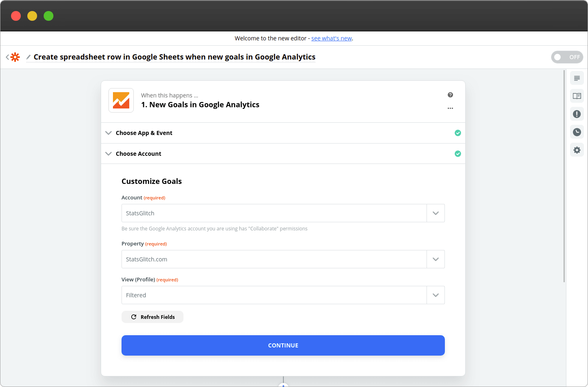Open the guide book icon in sidebar
The width and height of the screenshot is (588, 387).
pos(577,96)
